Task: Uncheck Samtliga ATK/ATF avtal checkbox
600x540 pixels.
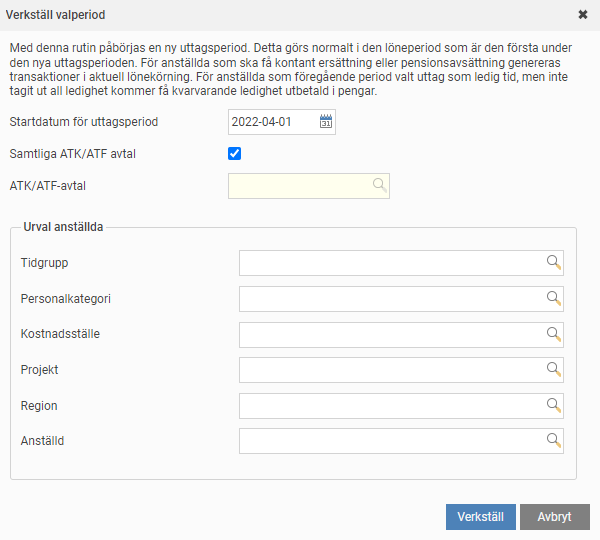Action: click(x=235, y=154)
